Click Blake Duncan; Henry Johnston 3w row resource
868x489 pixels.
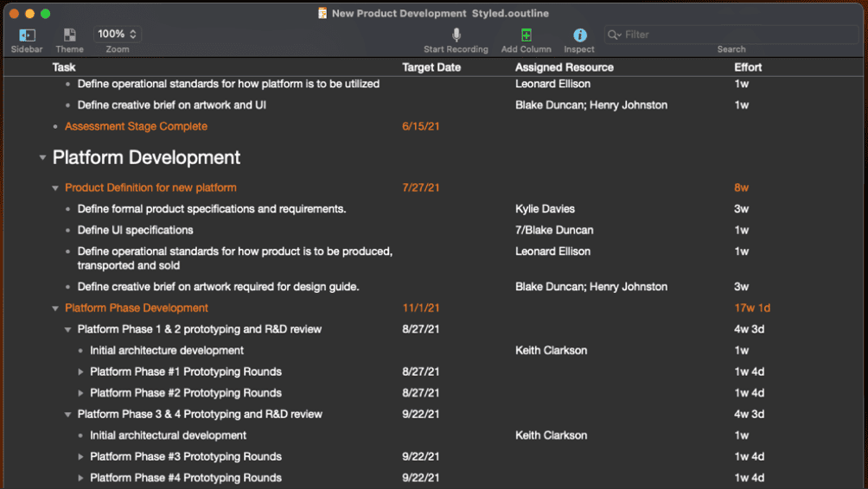(x=591, y=287)
